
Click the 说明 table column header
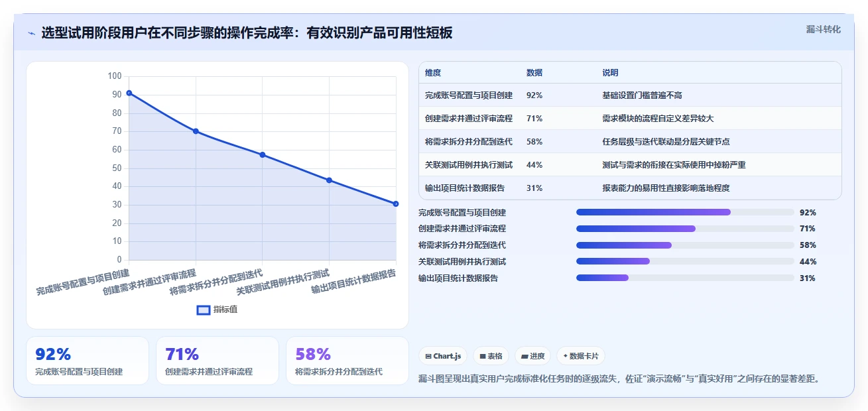pos(610,73)
